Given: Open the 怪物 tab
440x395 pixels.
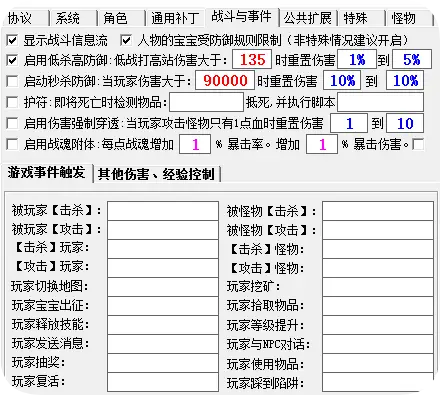Looking at the screenshot, I should [x=409, y=18].
